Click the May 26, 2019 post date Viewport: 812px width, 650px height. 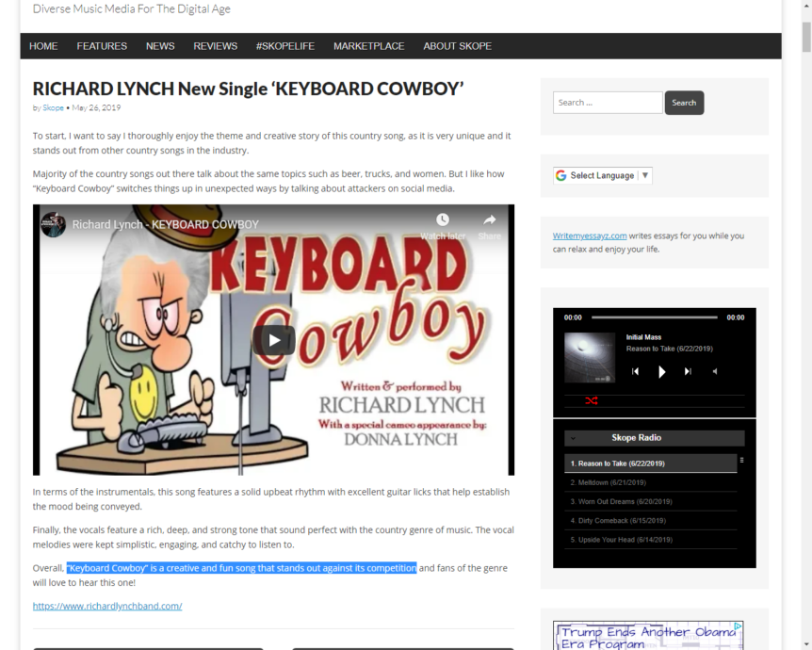96,107
